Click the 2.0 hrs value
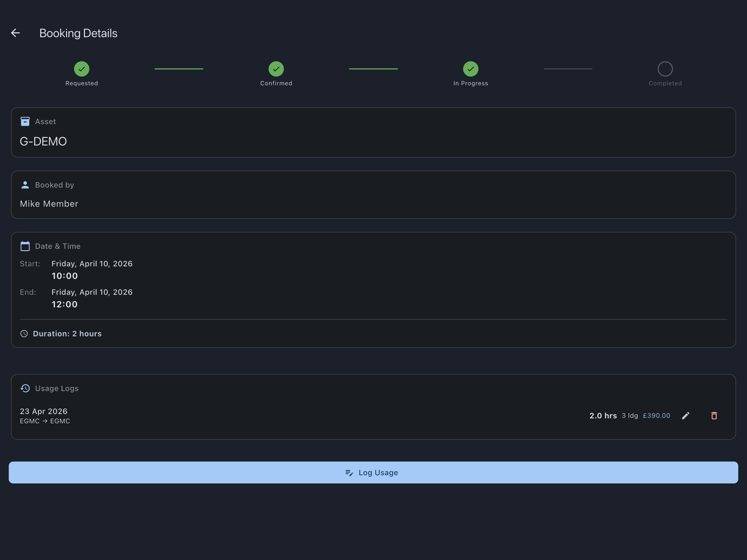 (603, 416)
